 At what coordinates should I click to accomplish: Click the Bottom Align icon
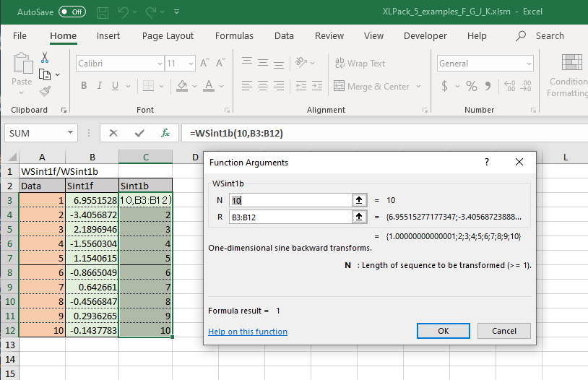tap(279, 64)
